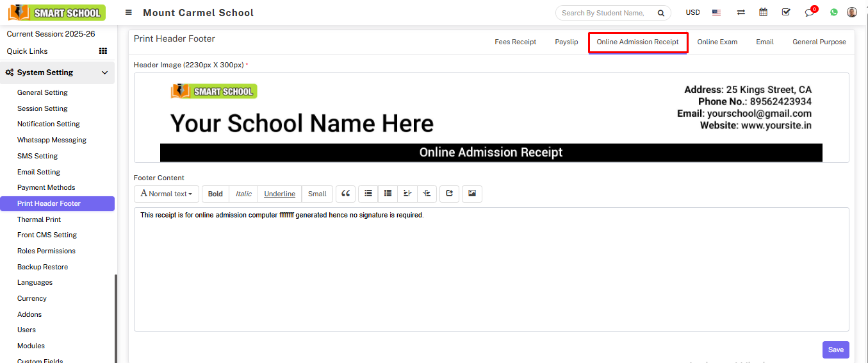Open Quick Links grid icon
The height and width of the screenshot is (363, 868).
[x=102, y=51]
